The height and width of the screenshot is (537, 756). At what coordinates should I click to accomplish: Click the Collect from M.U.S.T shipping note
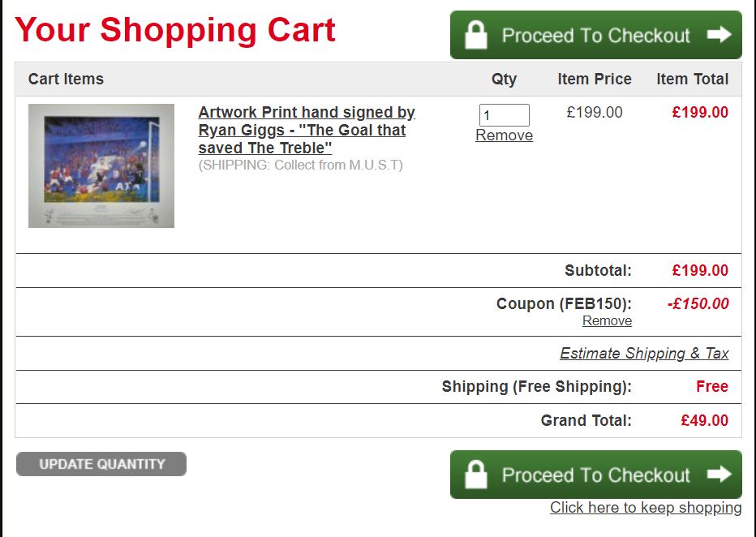(x=300, y=165)
